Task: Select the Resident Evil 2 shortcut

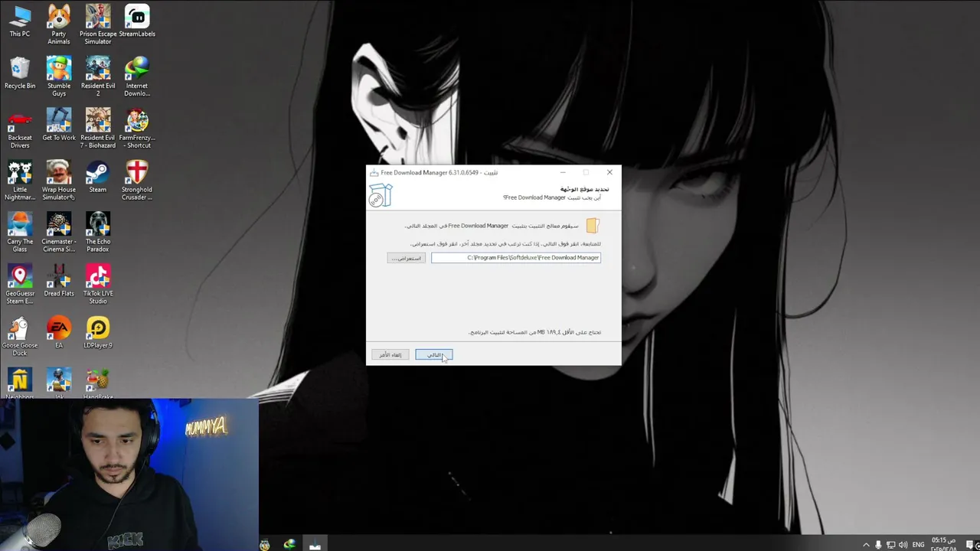Action: [x=98, y=77]
